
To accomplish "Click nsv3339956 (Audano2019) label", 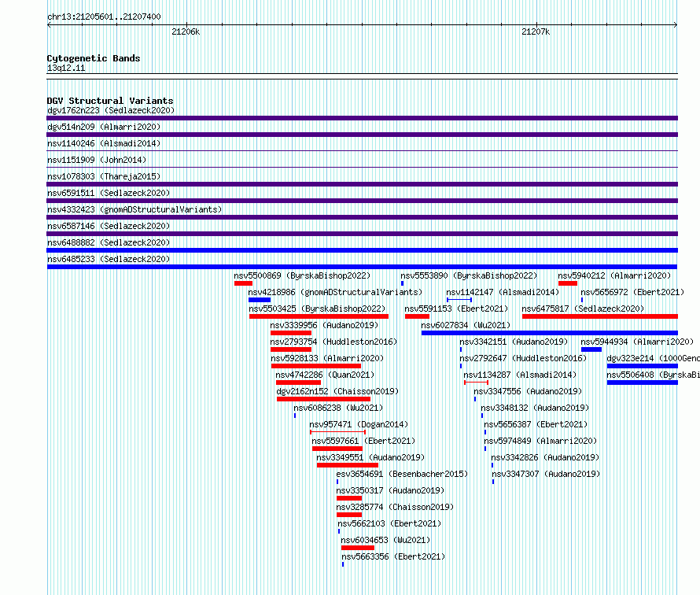I will click(x=324, y=325).
